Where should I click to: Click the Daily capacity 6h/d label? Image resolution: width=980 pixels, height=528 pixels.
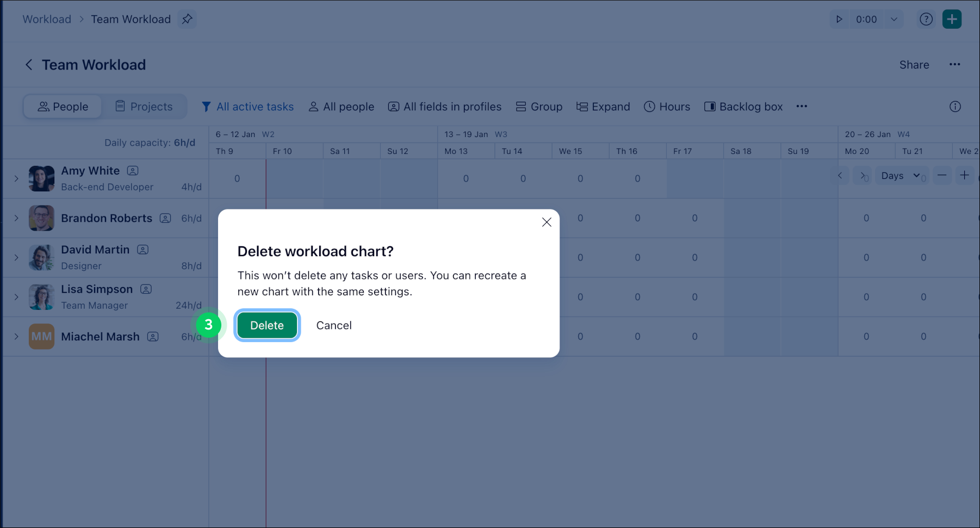pos(150,142)
